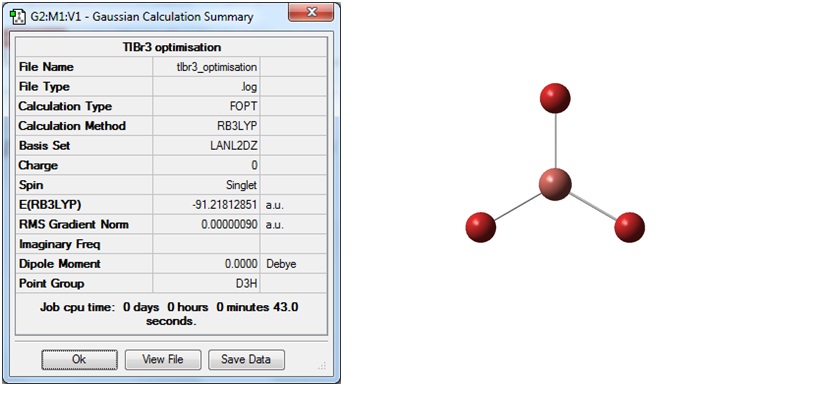Select the 'RB3LYP' method value
This screenshot has height=396, width=817.
tap(237, 126)
